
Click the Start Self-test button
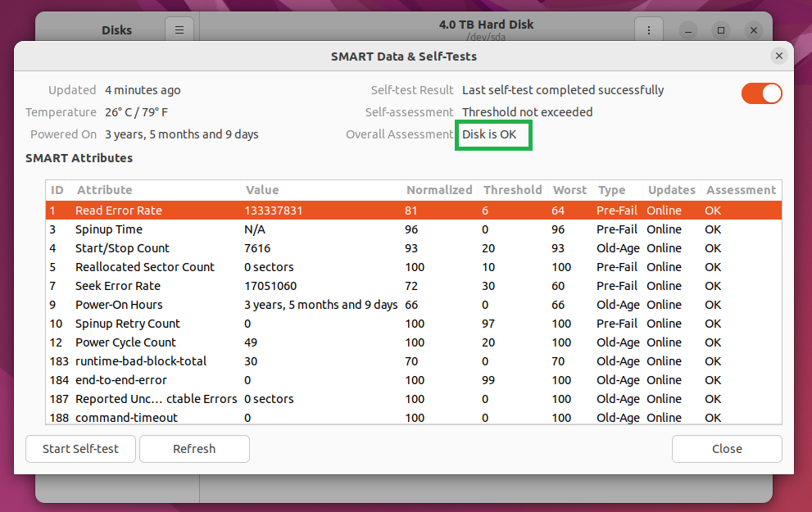(81, 449)
